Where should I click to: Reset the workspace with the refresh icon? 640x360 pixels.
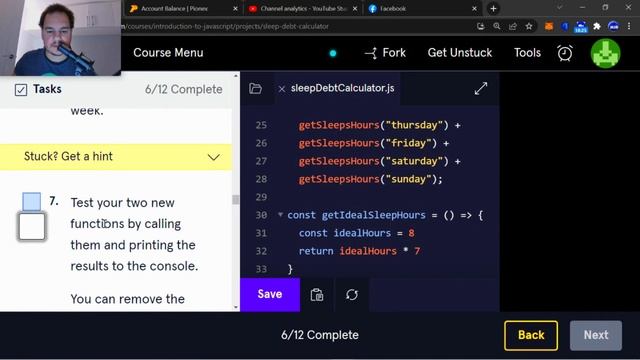352,294
